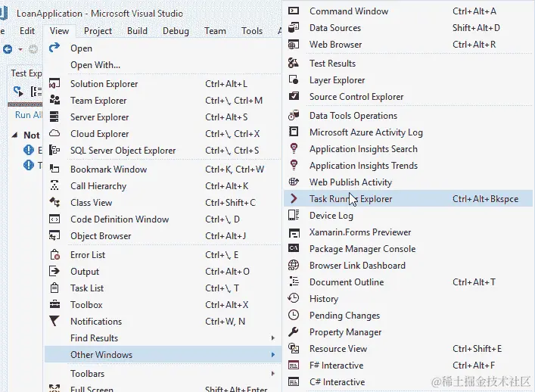
Task: Collapse the Not Run tests group
Action: point(14,135)
